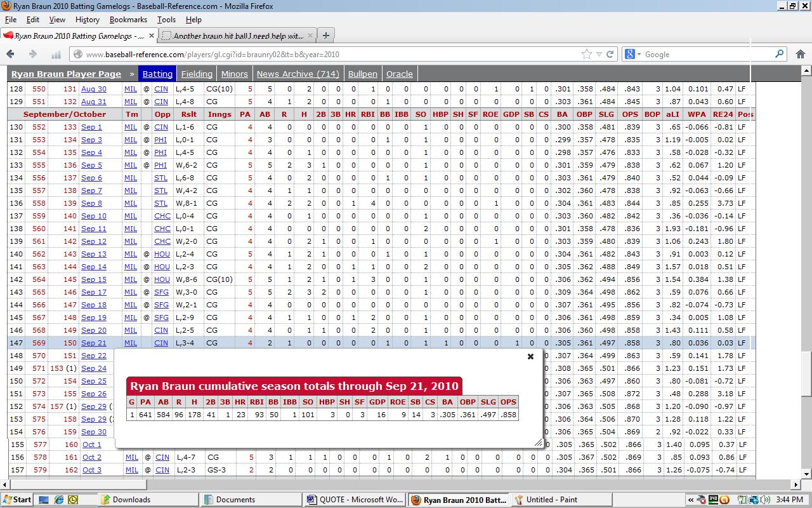Click the HOU opponent link on Sep 13 row
Viewport: 812px width, 508px height.
pyautogui.click(x=162, y=254)
